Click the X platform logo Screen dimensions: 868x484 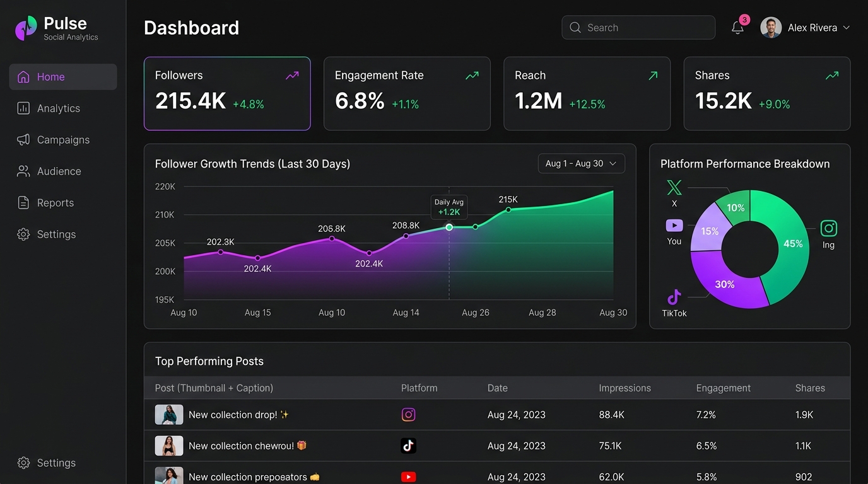tap(674, 187)
